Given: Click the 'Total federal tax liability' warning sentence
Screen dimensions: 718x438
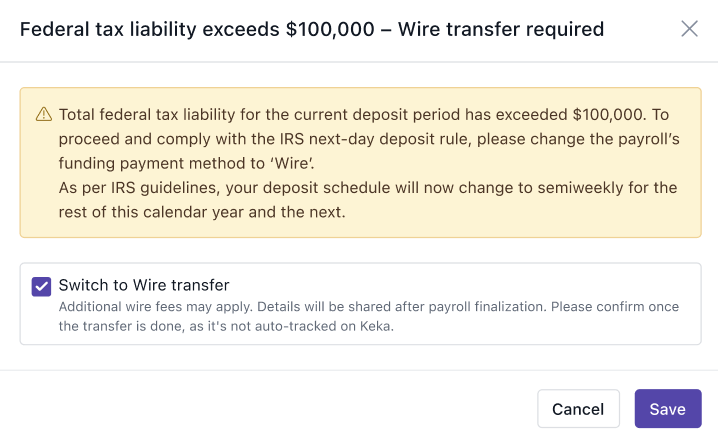Looking at the screenshot, I should 300,114.
